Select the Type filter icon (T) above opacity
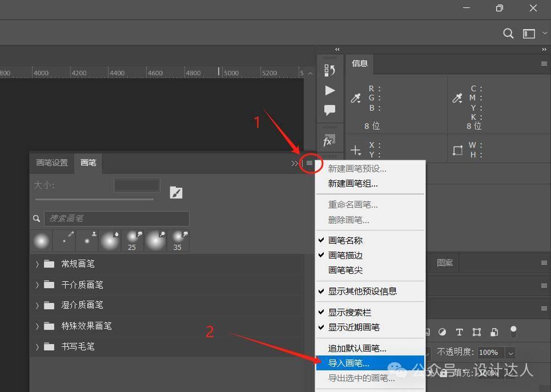This screenshot has height=392, width=551. pyautogui.click(x=459, y=332)
